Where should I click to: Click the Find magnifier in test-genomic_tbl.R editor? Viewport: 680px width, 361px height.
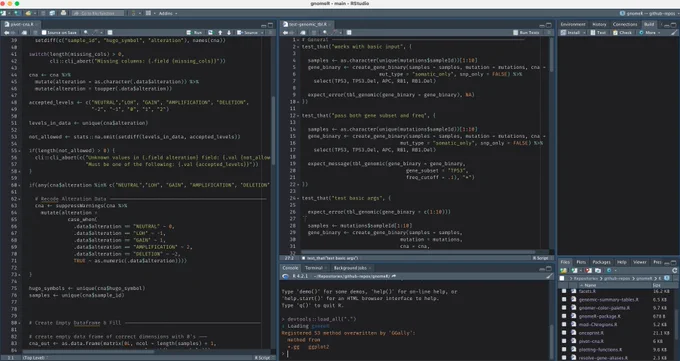pos(325,32)
